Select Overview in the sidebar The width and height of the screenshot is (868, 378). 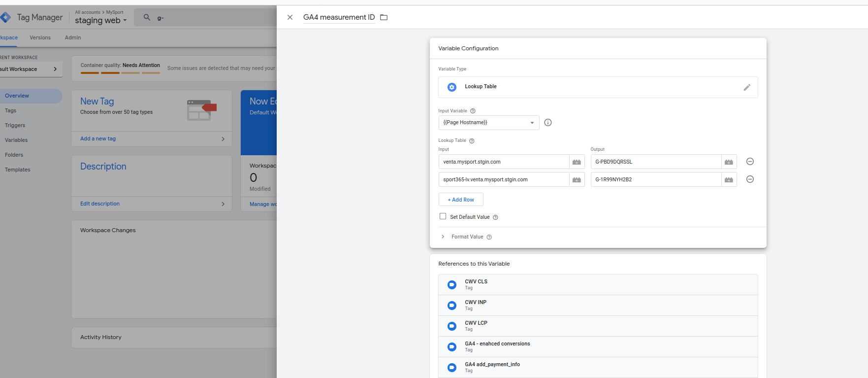pyautogui.click(x=31, y=96)
